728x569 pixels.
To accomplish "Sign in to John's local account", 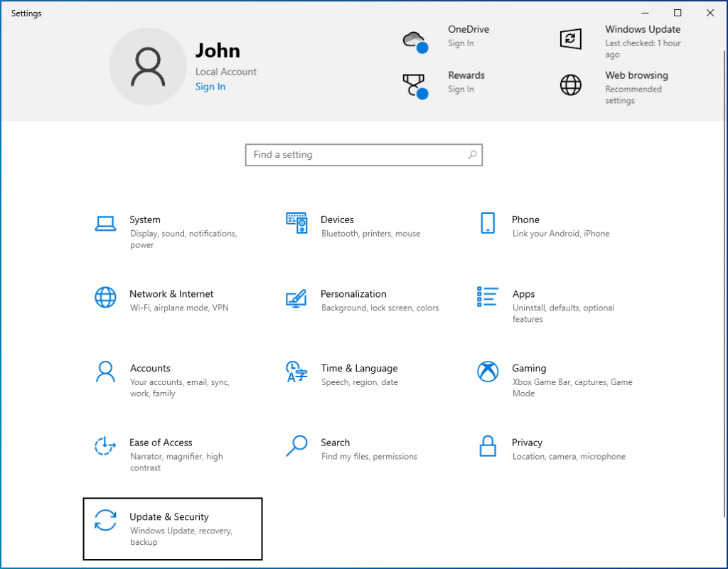I will [210, 86].
